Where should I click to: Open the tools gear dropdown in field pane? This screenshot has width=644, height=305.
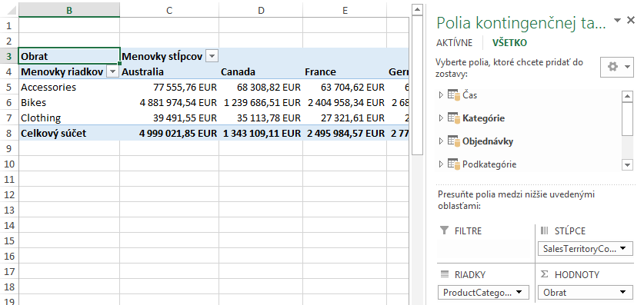pos(617,67)
